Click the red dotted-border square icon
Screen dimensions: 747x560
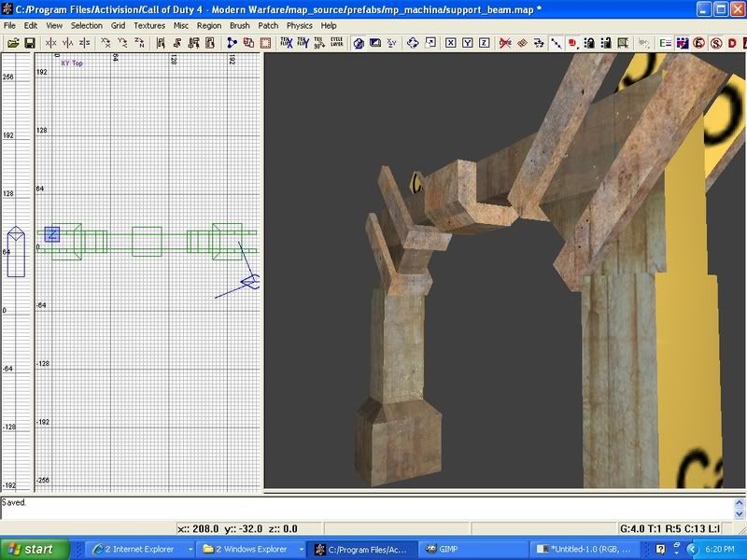265,43
